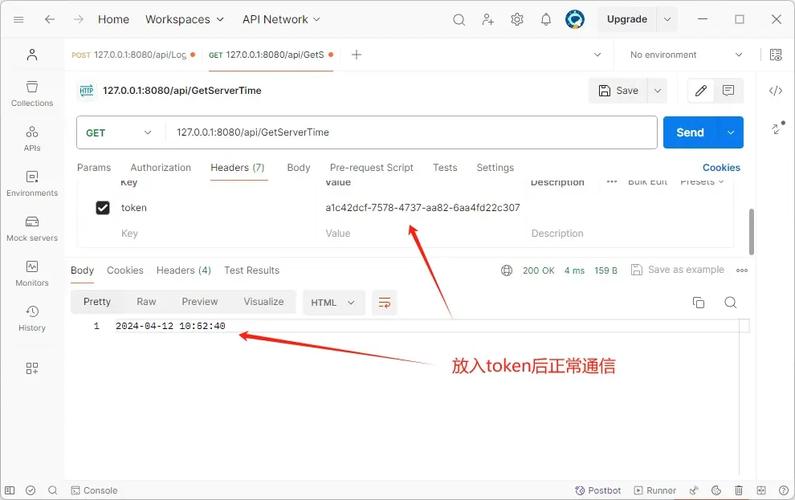Switch response view to Raw
The image size is (795, 500).
point(146,302)
